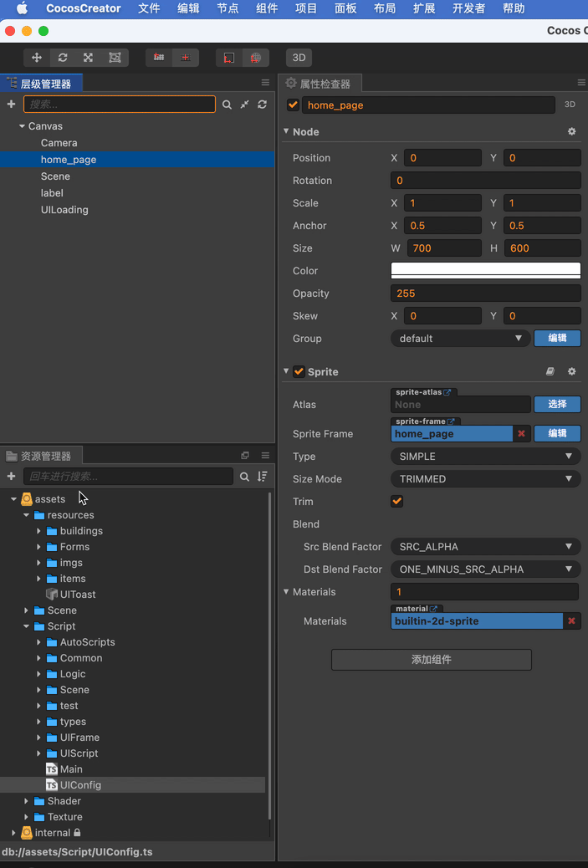Click the create asset plus in assets panel
This screenshot has width=588, height=868.
point(11,476)
